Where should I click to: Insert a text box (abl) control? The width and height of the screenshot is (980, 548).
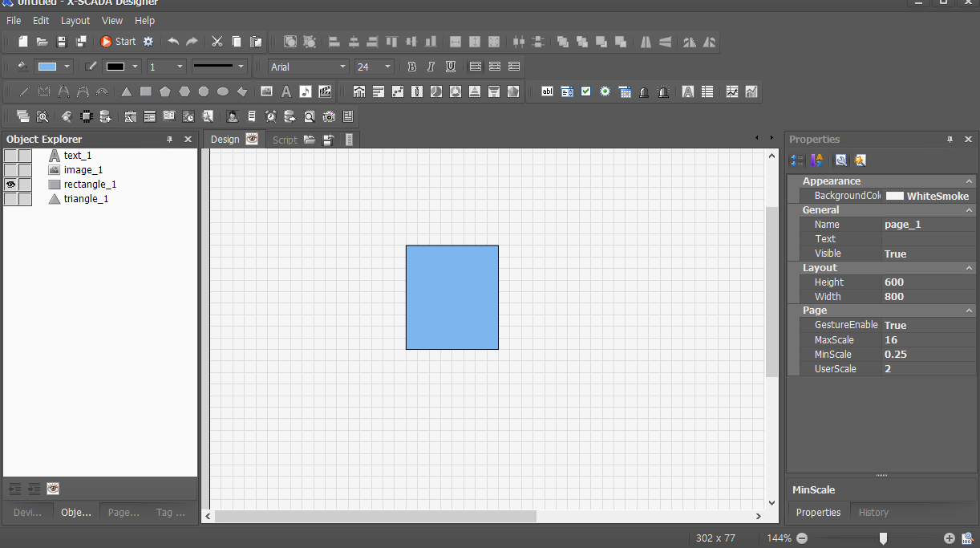click(547, 91)
